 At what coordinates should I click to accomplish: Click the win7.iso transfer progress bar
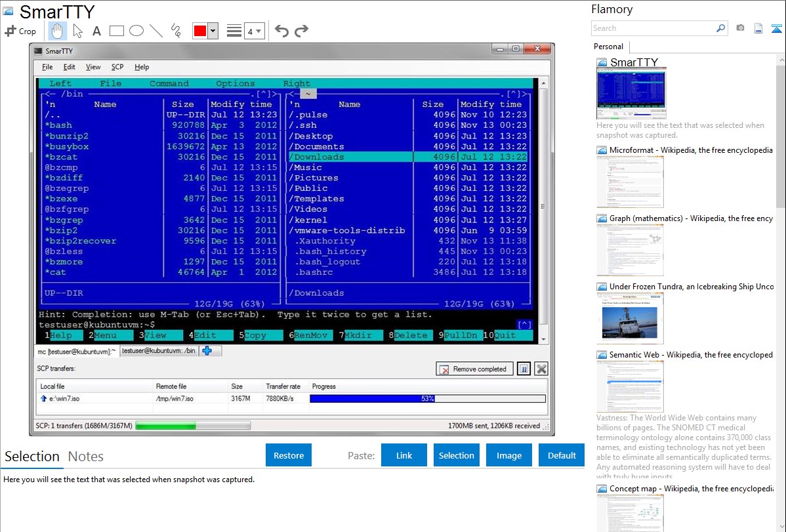427,399
